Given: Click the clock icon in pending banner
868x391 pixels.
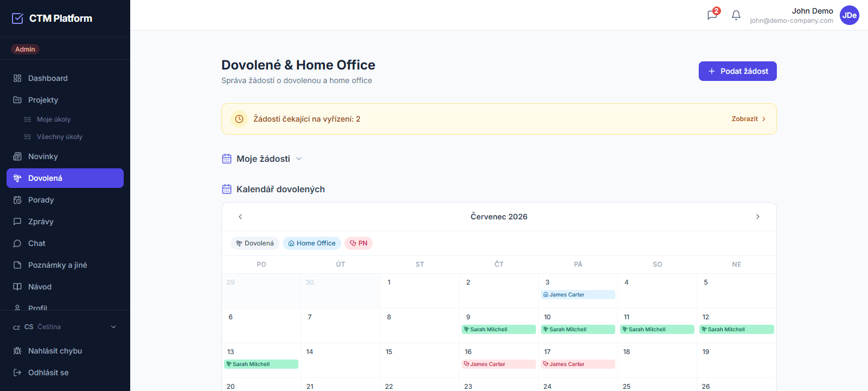Looking at the screenshot, I should click(239, 119).
